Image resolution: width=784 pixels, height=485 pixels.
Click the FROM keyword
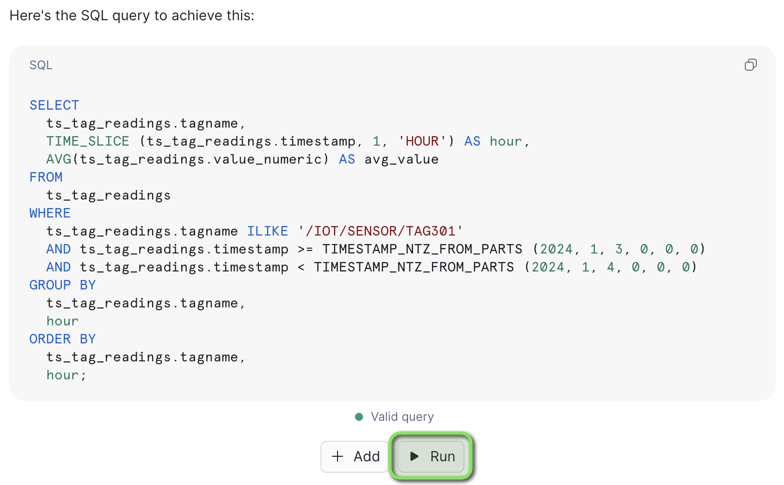point(46,177)
